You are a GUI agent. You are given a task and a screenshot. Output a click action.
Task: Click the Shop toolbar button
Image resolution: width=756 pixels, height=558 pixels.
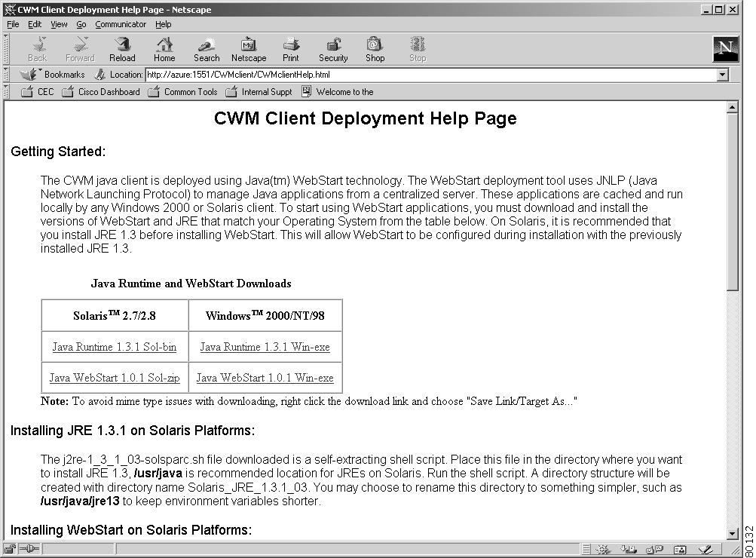[375, 50]
